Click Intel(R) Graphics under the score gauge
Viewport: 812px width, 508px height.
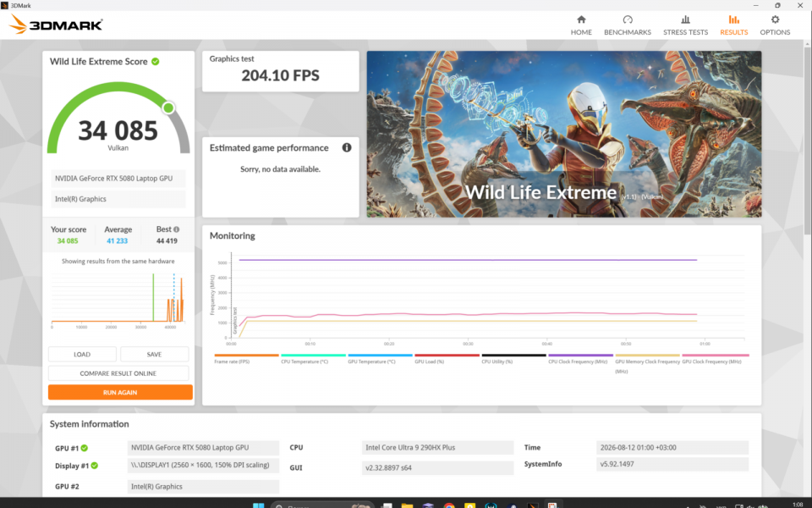tap(118, 199)
